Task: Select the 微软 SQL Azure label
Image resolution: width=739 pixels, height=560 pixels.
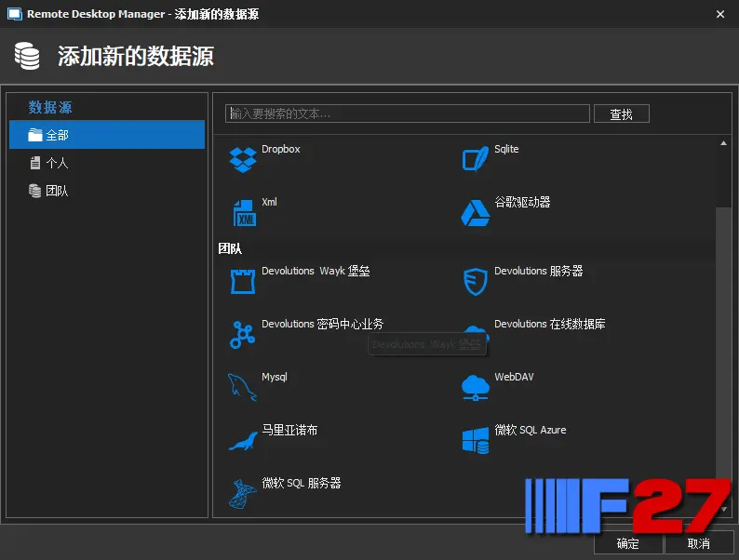Action: pyautogui.click(x=531, y=430)
